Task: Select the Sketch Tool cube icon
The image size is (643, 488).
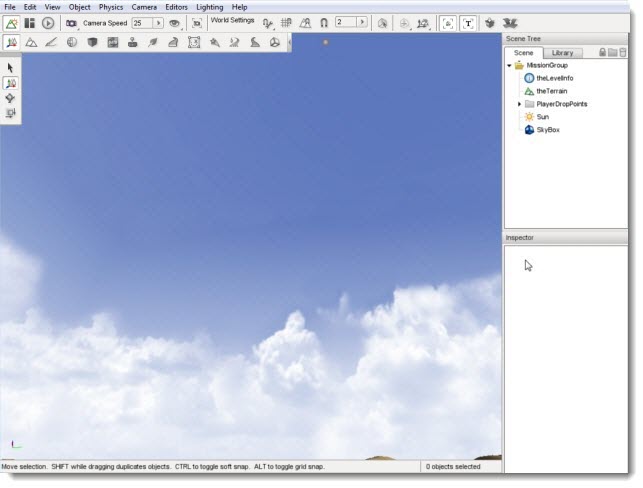Action: point(92,42)
